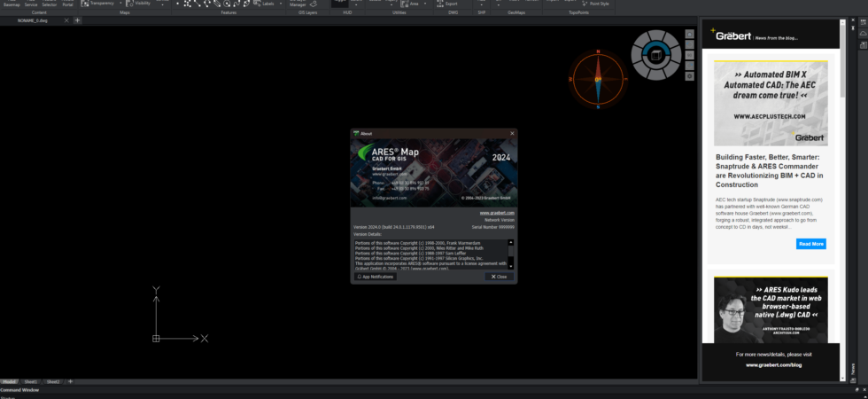
Task: Click the home view button beside navigator
Action: (689, 34)
